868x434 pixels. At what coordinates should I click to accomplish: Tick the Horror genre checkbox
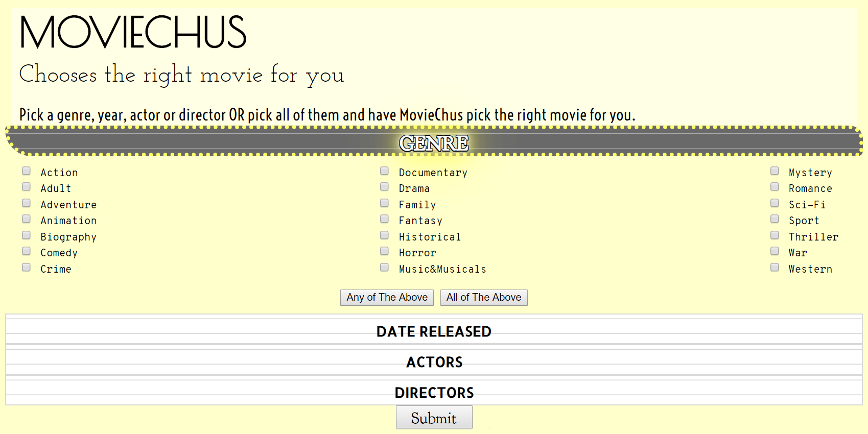pos(385,251)
